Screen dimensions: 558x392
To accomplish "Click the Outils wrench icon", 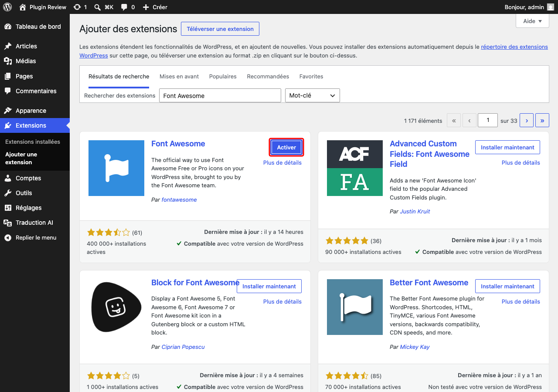I will [8, 193].
